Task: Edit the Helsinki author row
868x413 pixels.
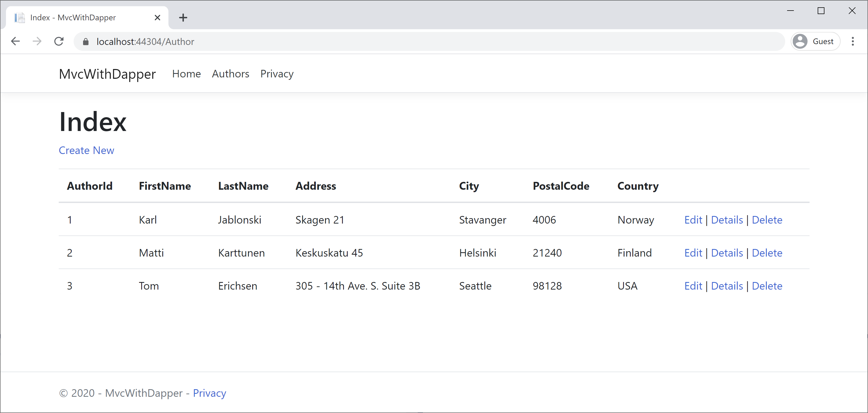Action: [693, 253]
